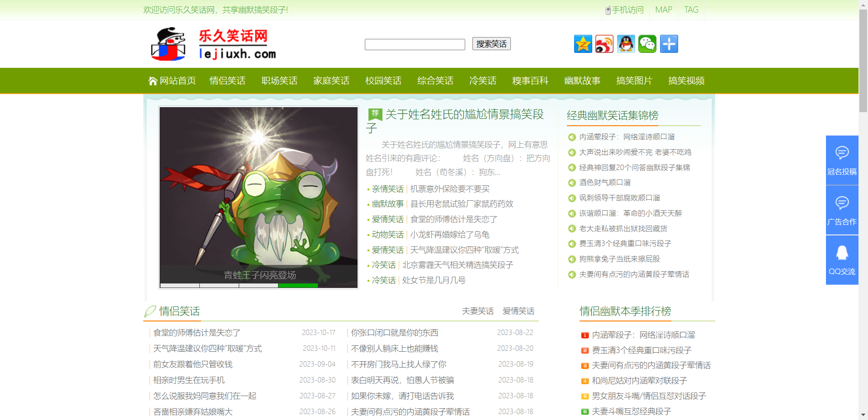The height and width of the screenshot is (420, 868).
Task: Click the QQ交流 bell icon in sidebar
Action: [x=842, y=253]
